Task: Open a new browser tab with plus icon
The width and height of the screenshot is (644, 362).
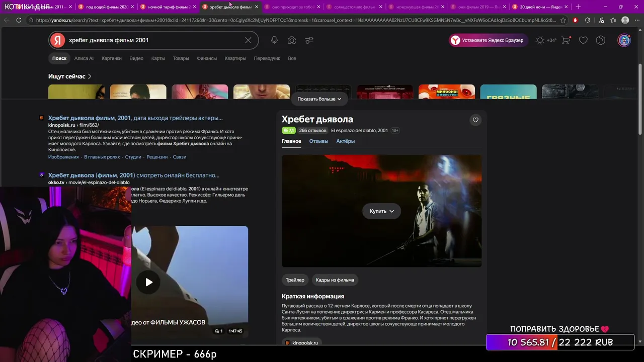Action: (578, 7)
